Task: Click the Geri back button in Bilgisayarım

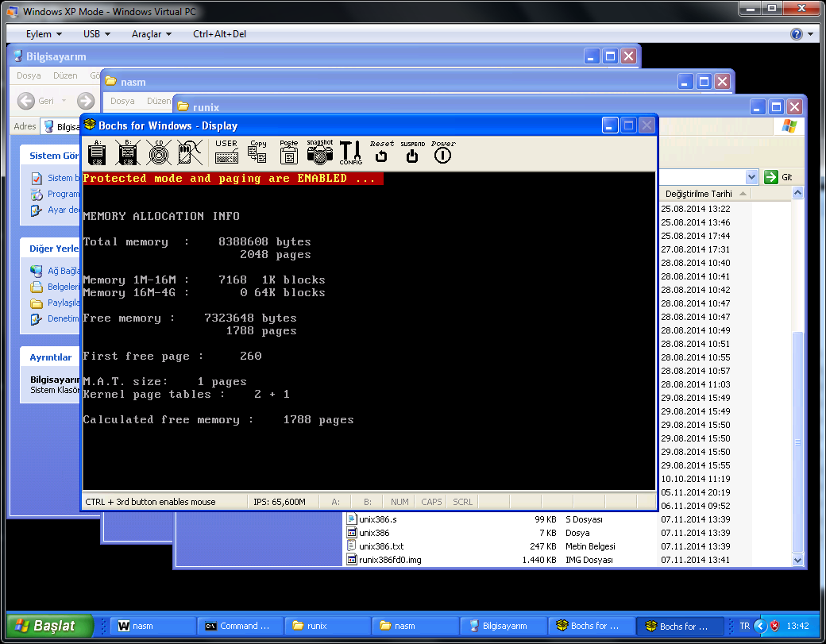Action: [37, 101]
